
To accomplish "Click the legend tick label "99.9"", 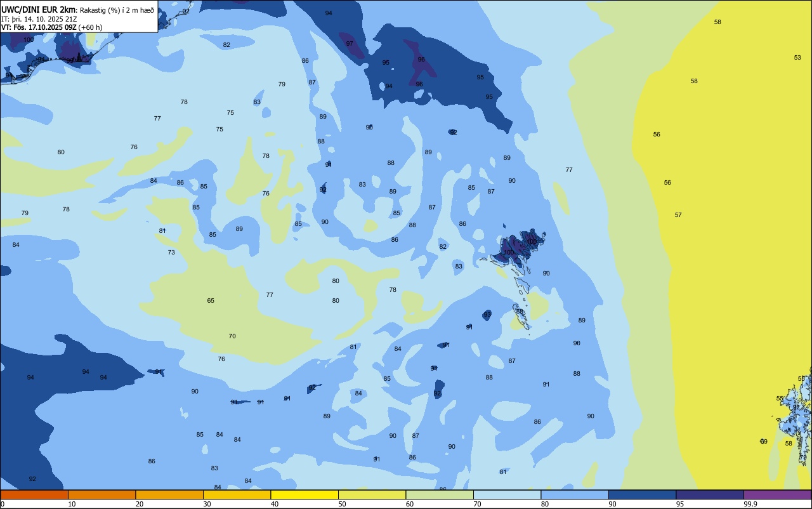I will [x=750, y=504].
